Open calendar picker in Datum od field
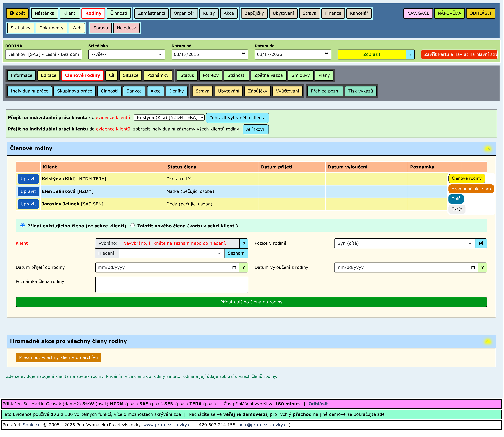The height and width of the screenshot is (437, 504). (x=244, y=54)
